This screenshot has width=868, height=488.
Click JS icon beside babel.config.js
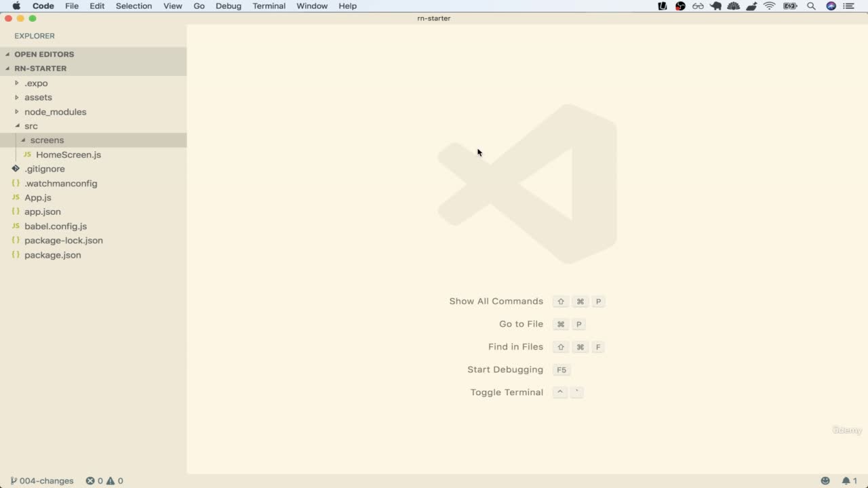point(16,226)
